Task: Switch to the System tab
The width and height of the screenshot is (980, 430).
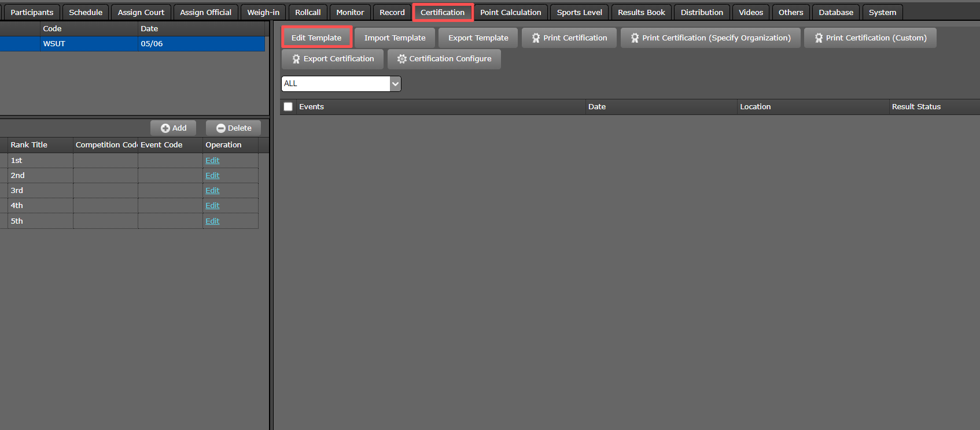Action: 882,12
